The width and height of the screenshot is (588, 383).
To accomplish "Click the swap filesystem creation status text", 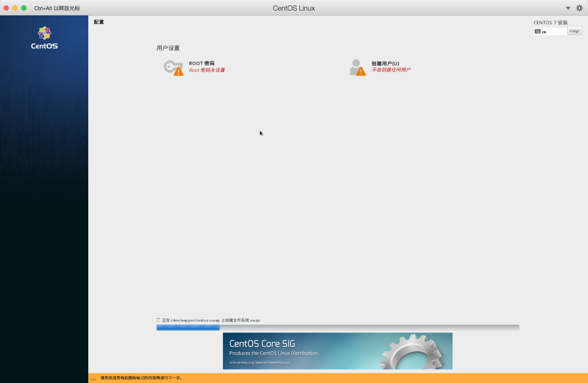I will pos(211,320).
